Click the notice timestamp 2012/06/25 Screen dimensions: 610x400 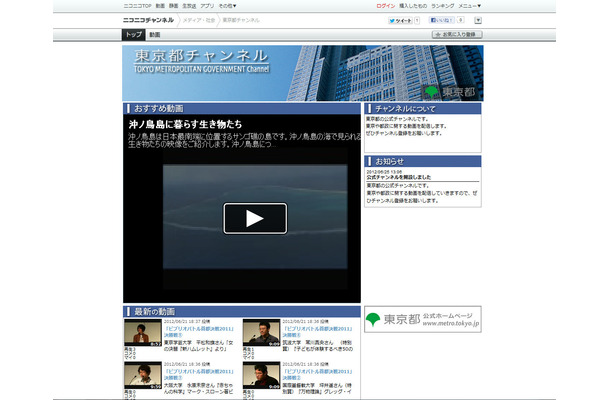tap(384, 172)
